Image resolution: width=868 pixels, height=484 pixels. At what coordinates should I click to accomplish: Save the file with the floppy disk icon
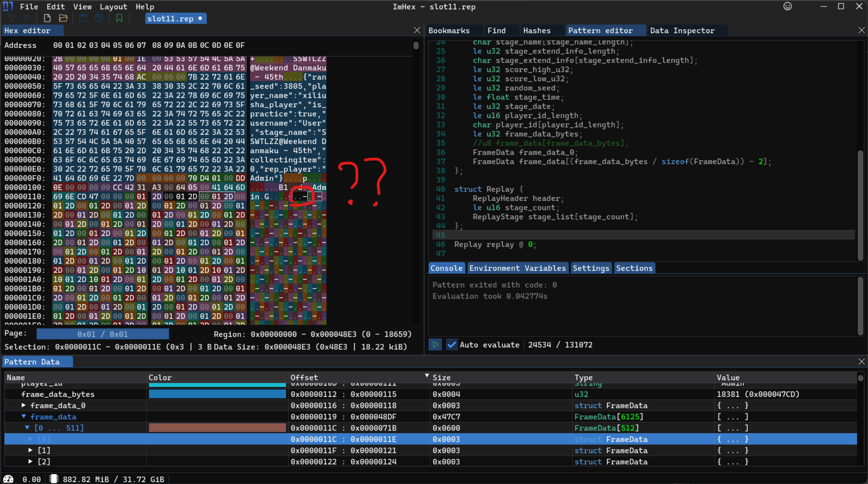pos(83,18)
